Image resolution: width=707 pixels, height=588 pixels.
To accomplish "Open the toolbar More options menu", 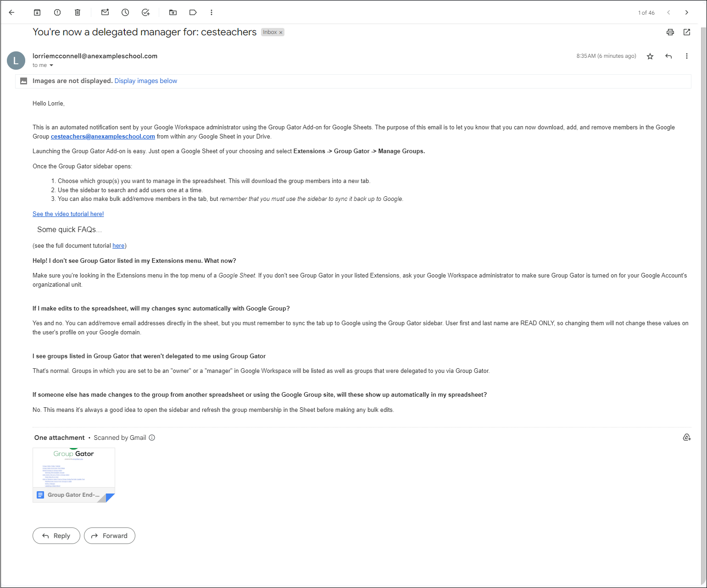I will click(x=212, y=12).
